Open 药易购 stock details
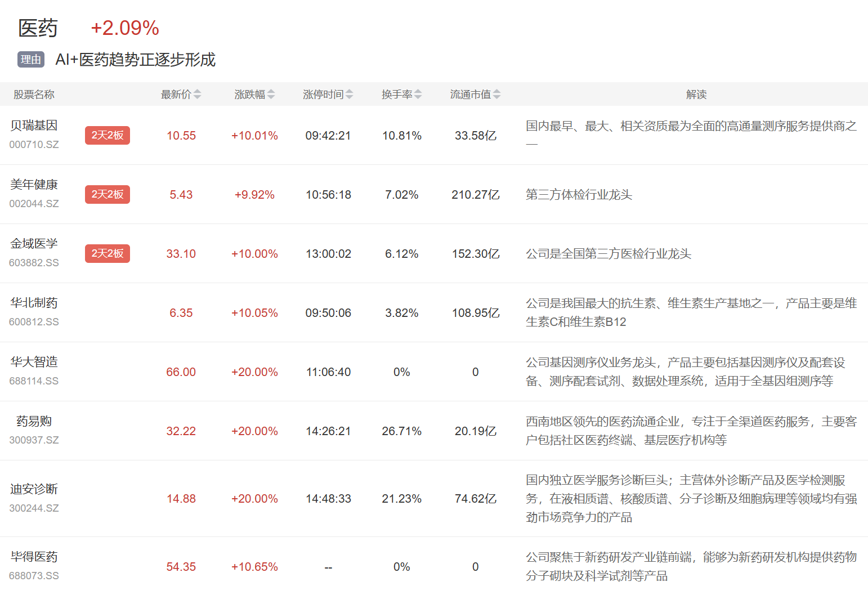The image size is (868, 595). tap(34, 421)
